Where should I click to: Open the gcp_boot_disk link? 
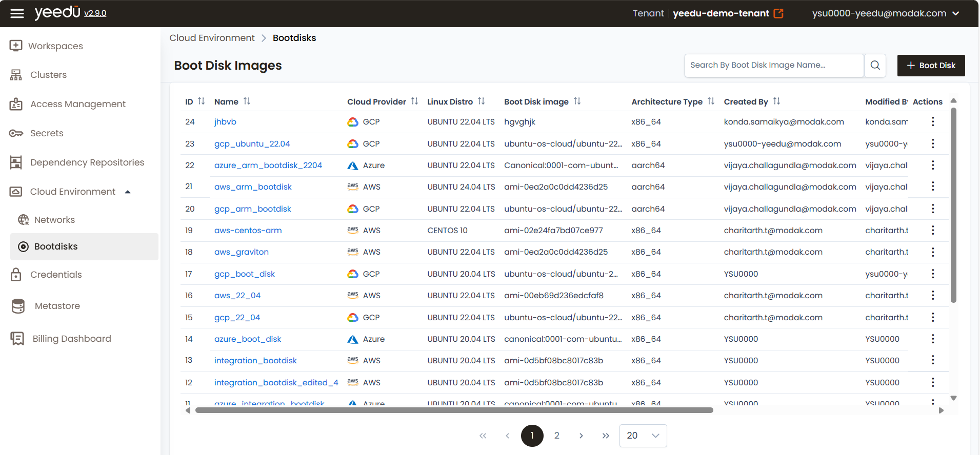245,274
